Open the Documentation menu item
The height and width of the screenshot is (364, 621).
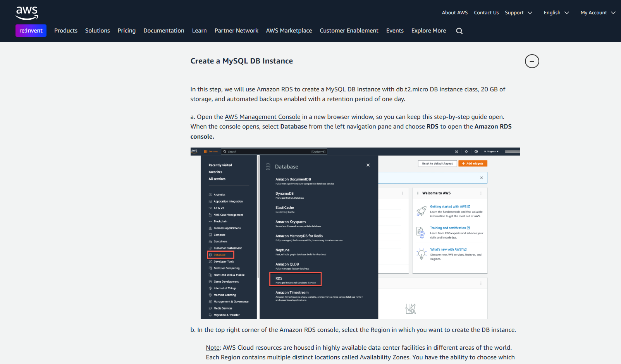click(x=164, y=31)
